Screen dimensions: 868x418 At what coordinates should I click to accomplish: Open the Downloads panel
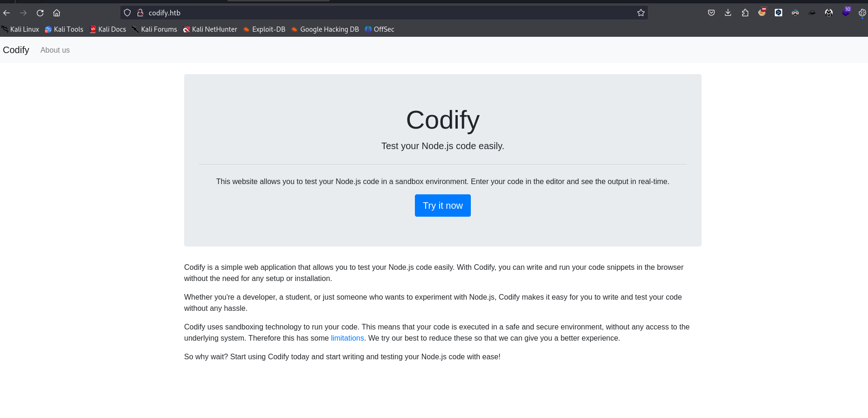(728, 13)
